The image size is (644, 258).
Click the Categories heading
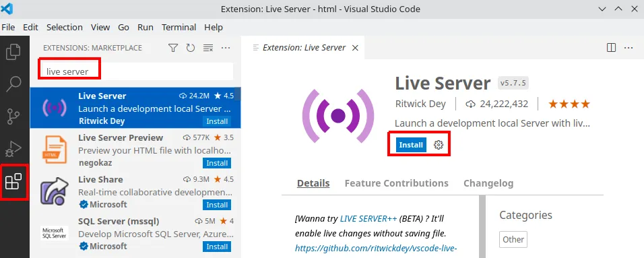point(525,215)
